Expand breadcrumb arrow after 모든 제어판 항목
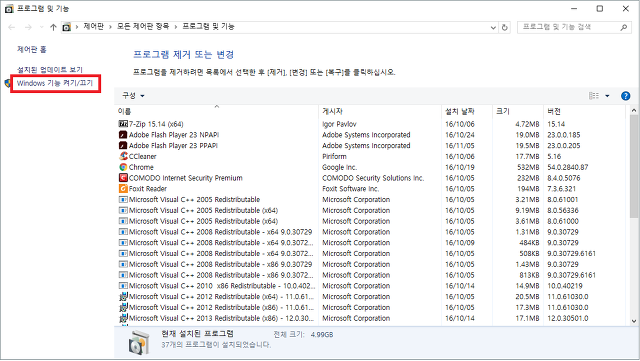Screen dimensions: 640x361 [x=176, y=27]
